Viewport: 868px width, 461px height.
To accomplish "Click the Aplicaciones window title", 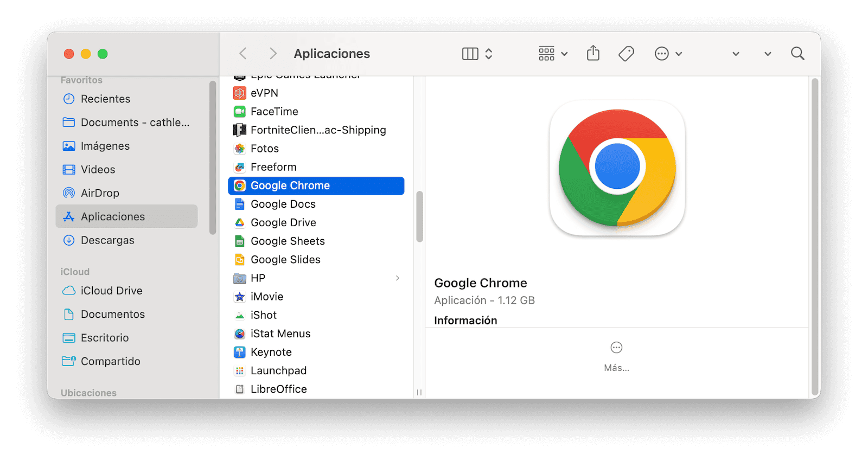I will coord(332,54).
